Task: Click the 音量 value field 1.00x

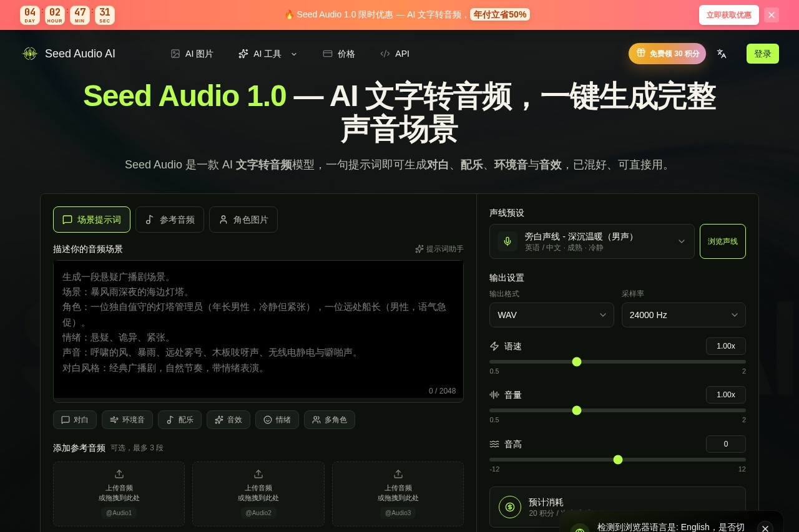Action: 726,395
